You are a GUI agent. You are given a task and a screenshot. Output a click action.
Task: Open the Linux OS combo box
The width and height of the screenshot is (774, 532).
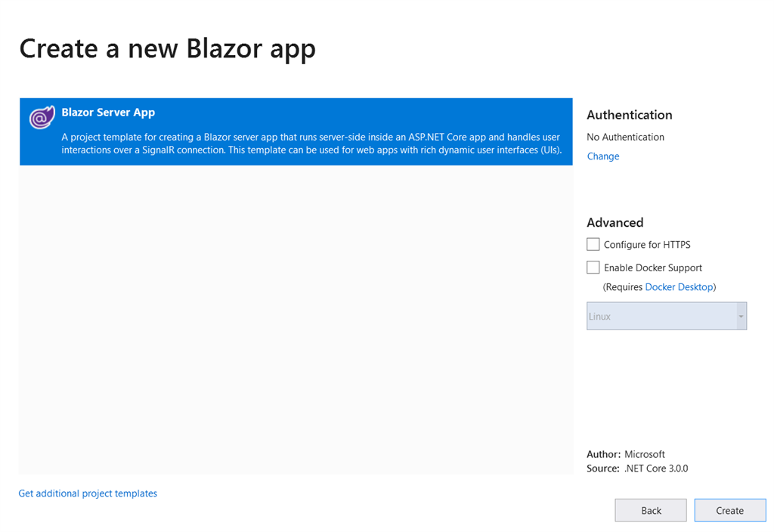[x=667, y=316]
